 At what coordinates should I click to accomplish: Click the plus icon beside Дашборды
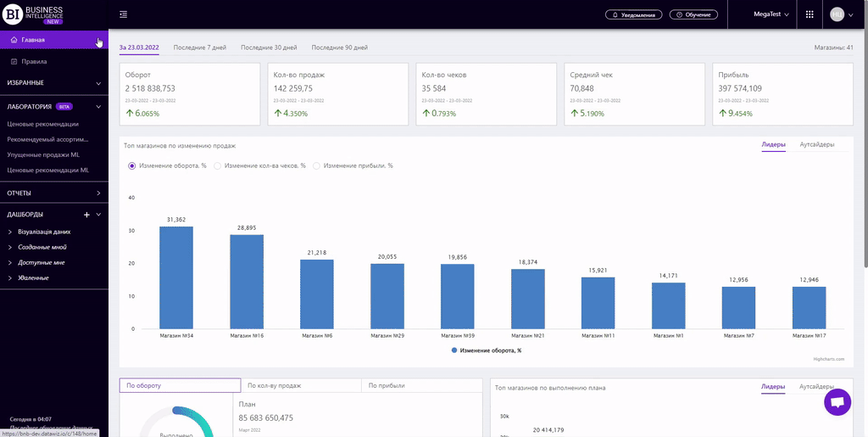pyautogui.click(x=86, y=215)
